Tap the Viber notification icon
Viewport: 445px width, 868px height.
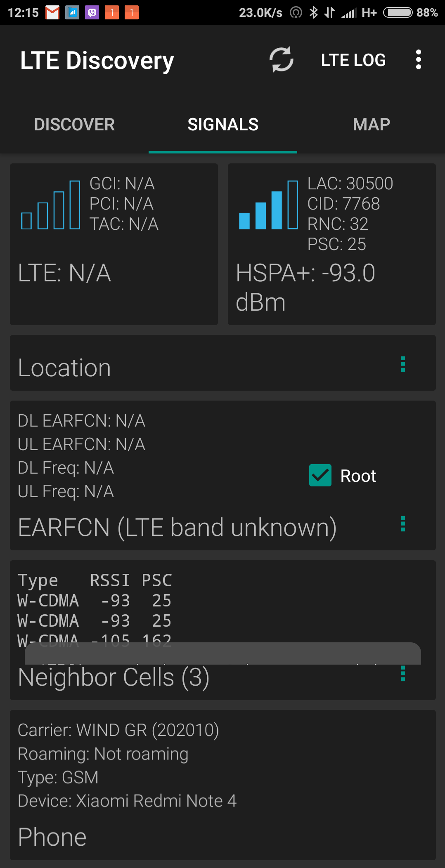92,13
